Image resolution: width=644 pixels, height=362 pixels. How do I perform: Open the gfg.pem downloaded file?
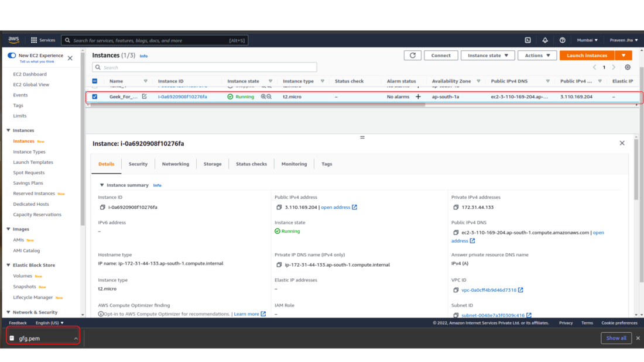pos(29,339)
